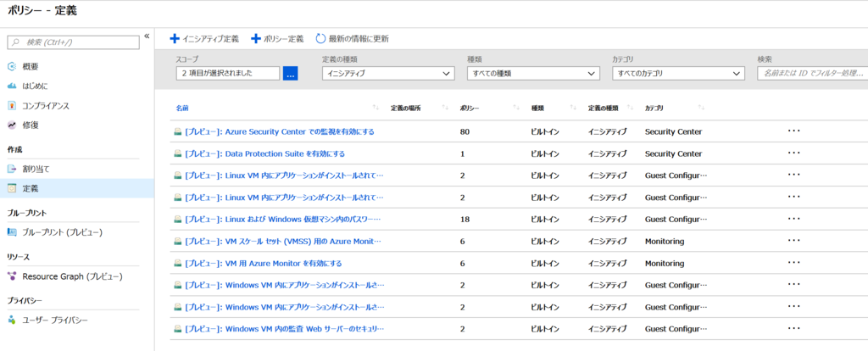Open Windows VM 内の監査 Web サーバー link
This screenshot has height=351, width=868.
[x=284, y=329]
